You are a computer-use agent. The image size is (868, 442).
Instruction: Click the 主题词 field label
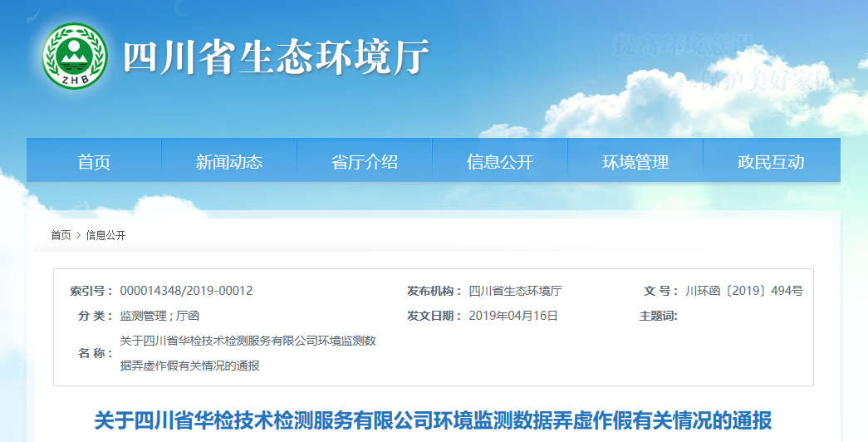(x=658, y=316)
